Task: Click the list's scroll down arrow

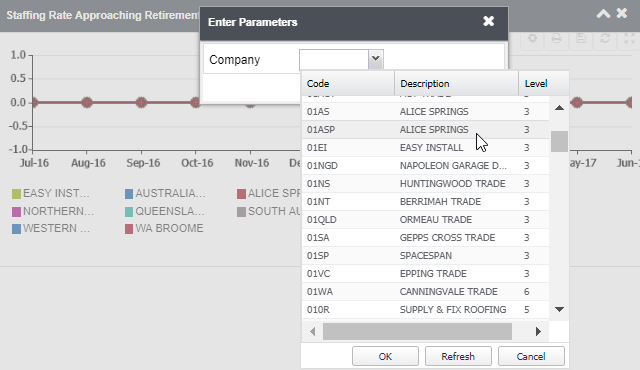Action: (559, 310)
